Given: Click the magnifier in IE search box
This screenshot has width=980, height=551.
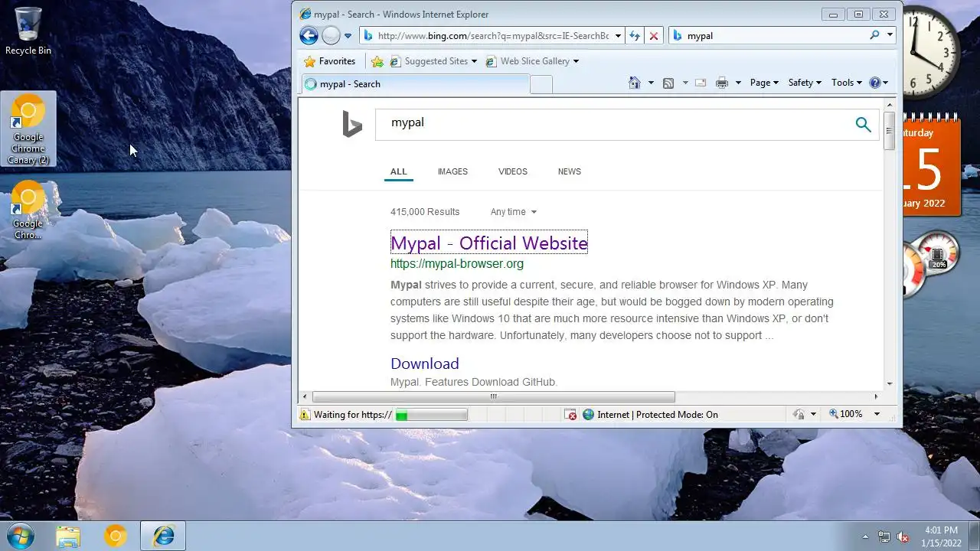Looking at the screenshot, I should tap(875, 35).
